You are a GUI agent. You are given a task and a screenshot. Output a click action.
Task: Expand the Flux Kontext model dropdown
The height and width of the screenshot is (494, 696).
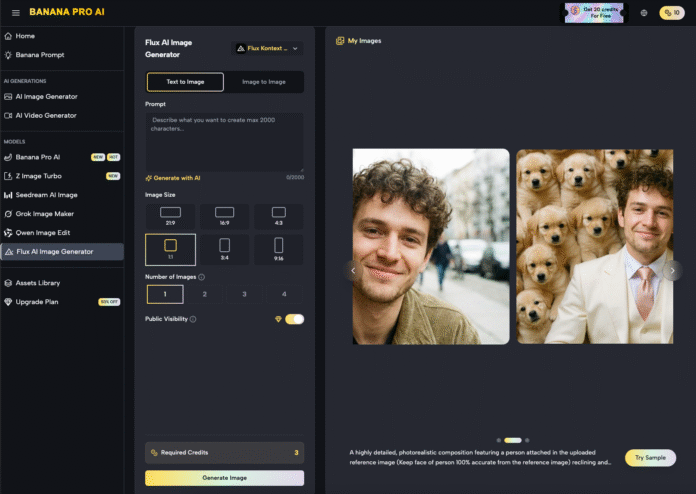[266, 48]
